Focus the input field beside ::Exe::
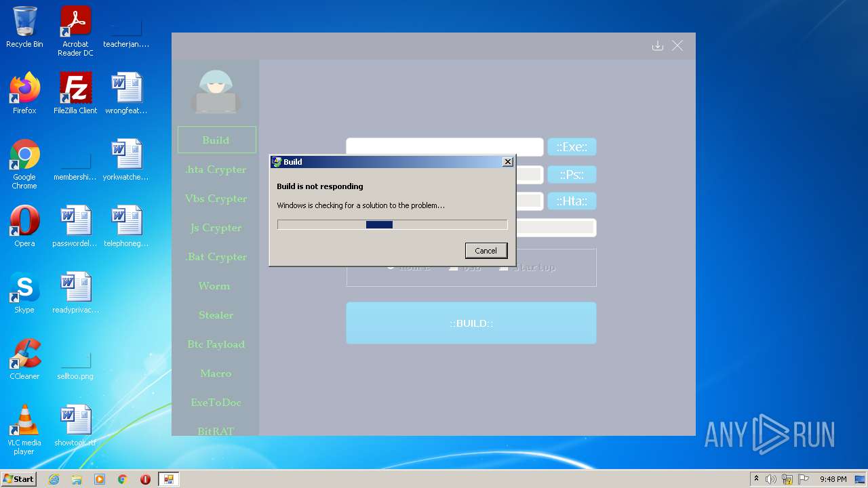The height and width of the screenshot is (488, 868). coord(445,146)
